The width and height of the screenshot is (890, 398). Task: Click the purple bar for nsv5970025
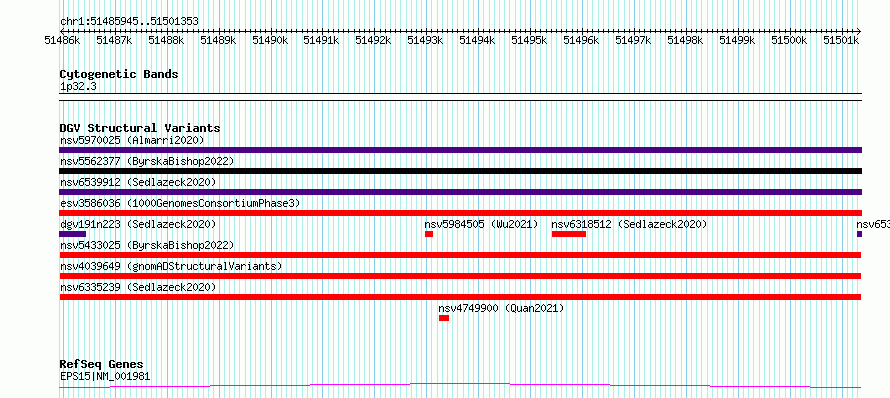pos(460,150)
